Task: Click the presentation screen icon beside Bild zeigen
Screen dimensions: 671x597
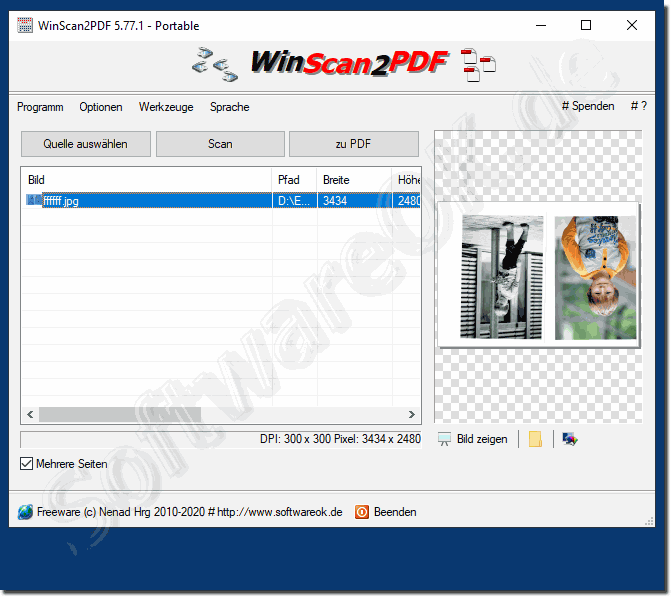Action: click(x=444, y=439)
